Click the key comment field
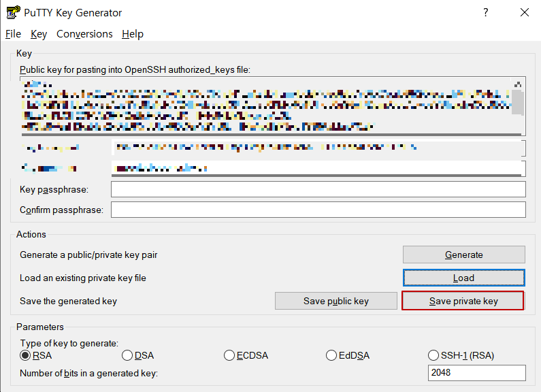The image size is (541, 392). tap(318, 168)
